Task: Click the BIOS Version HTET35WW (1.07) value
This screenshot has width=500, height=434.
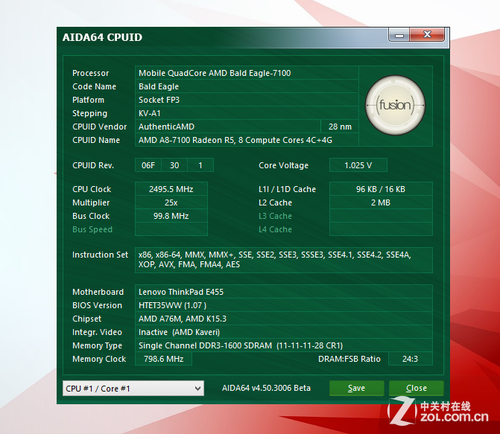Action: coord(284,305)
